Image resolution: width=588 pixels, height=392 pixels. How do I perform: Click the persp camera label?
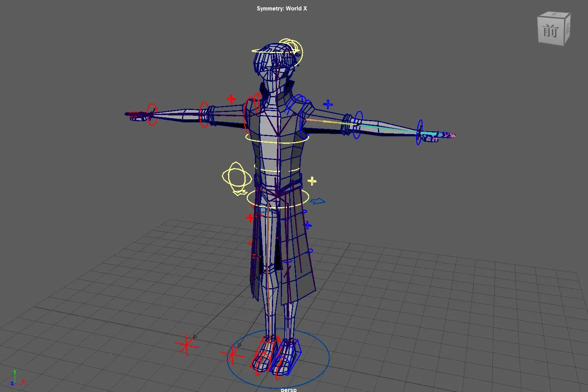pos(289,389)
